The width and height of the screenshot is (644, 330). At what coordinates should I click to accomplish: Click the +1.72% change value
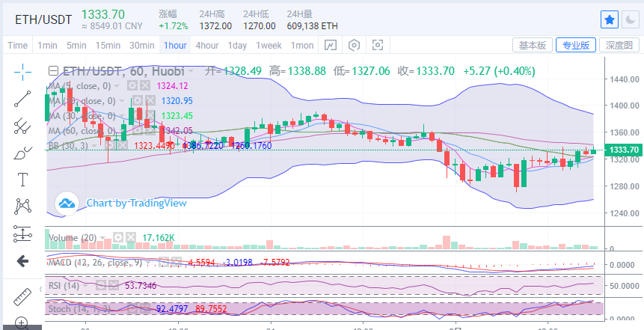(174, 26)
